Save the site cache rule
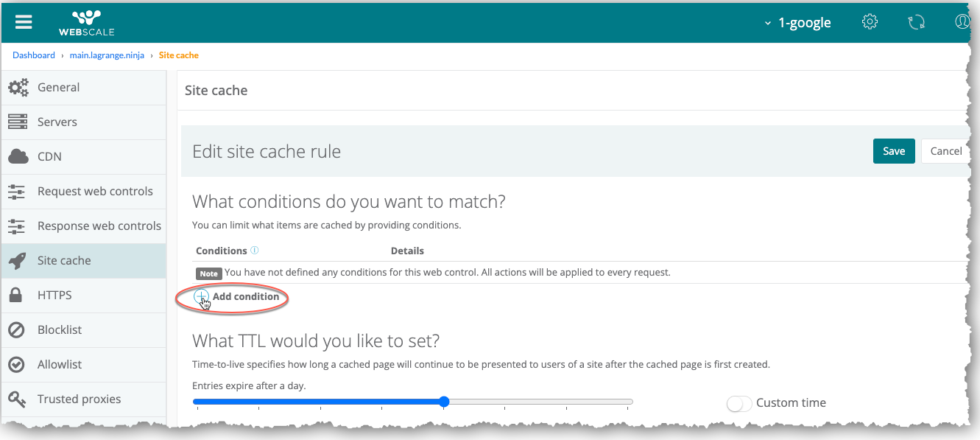Viewport: 980px width, 440px height. [894, 151]
